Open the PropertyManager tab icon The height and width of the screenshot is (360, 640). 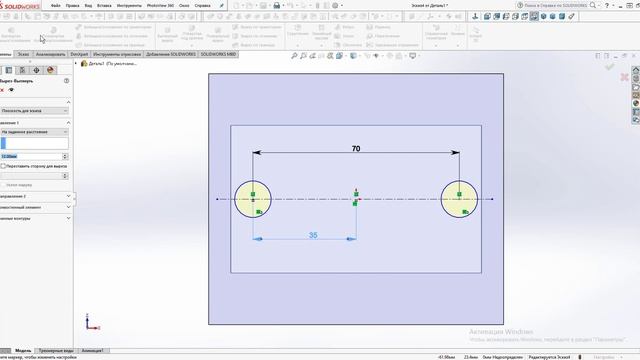pos(9,70)
